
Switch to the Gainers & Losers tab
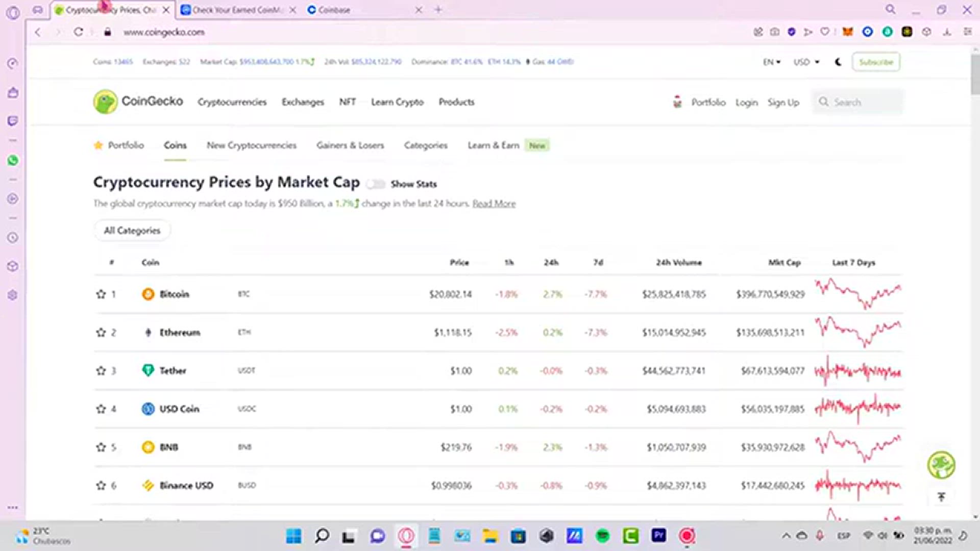(x=350, y=145)
